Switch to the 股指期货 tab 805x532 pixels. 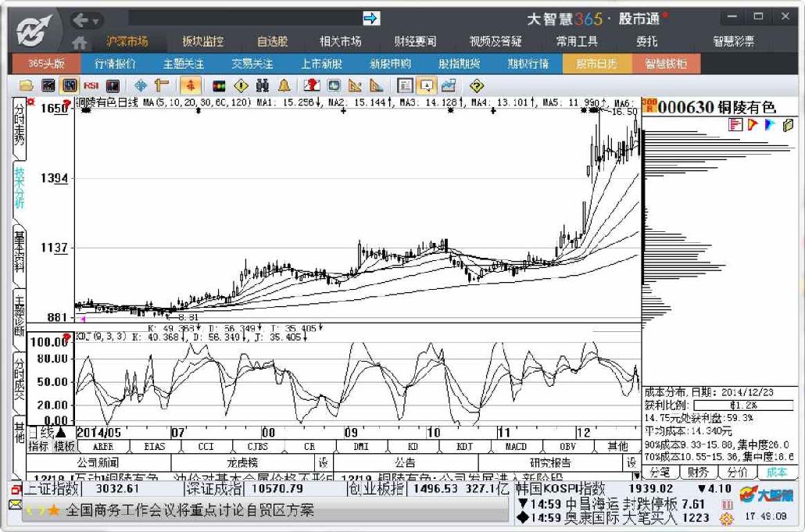click(x=459, y=63)
